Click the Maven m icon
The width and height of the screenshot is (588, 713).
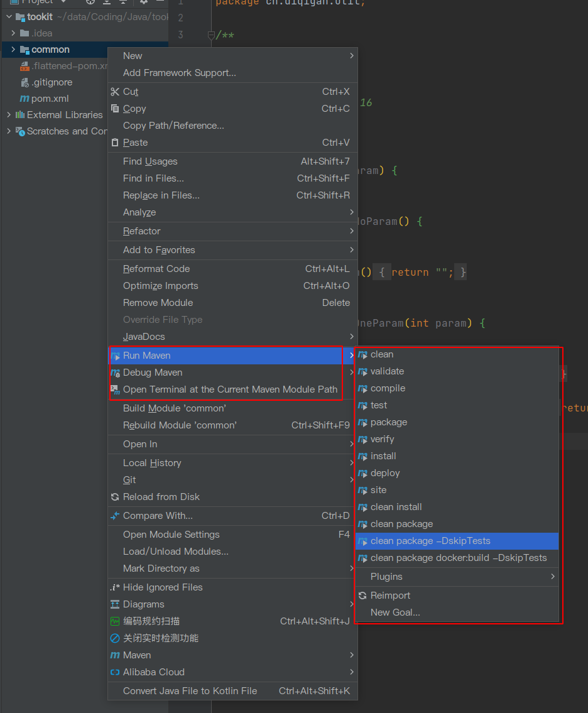tap(115, 655)
